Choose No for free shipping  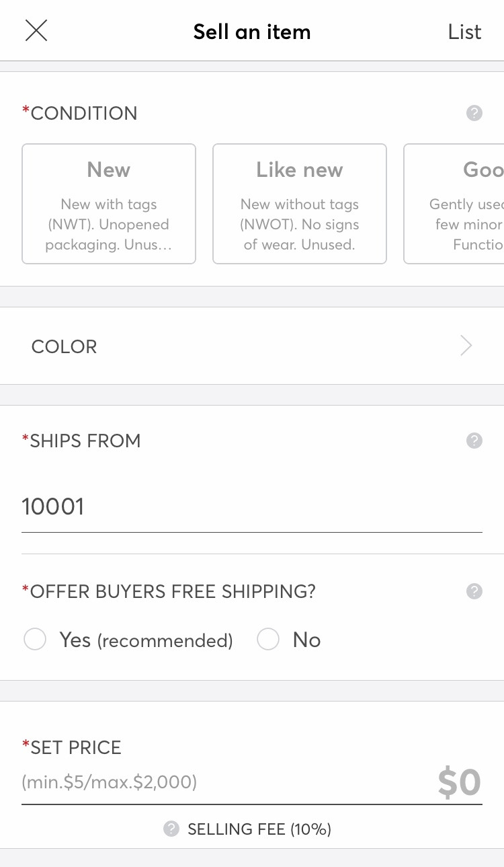268,640
